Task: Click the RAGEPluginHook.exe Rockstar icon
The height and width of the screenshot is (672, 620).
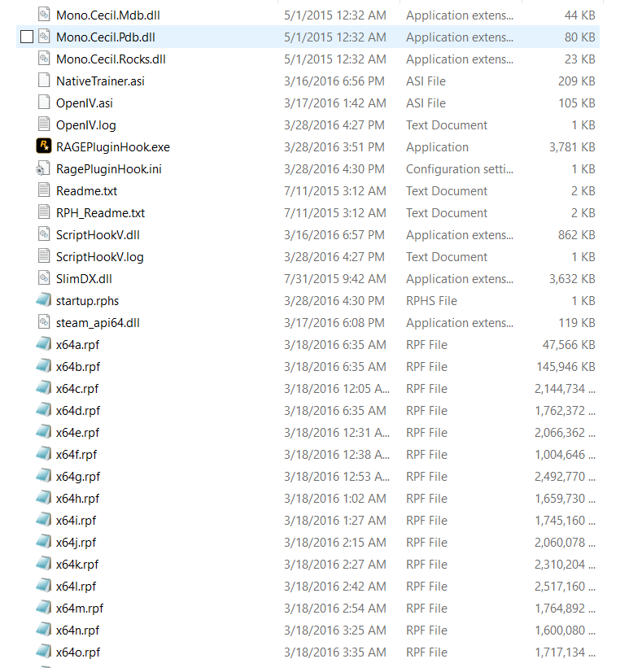Action: point(44,146)
